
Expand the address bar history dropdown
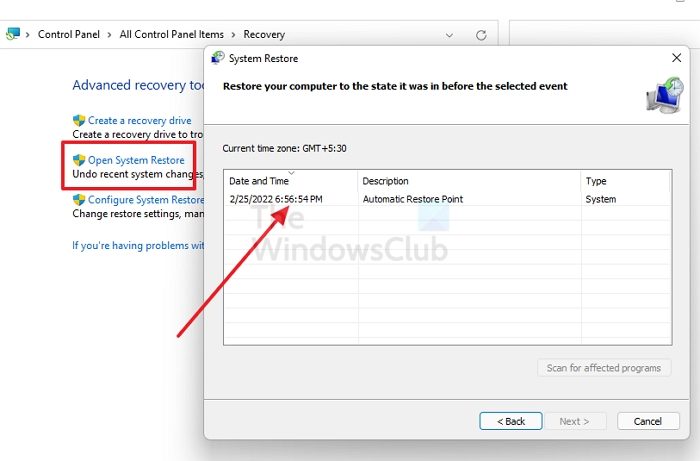[x=449, y=35]
